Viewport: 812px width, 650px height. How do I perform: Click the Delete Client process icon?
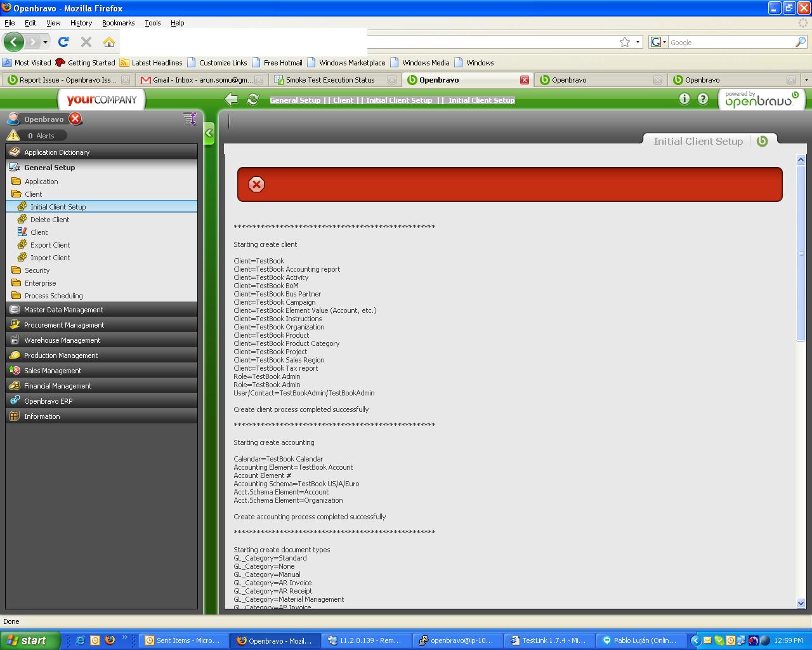[x=22, y=219]
